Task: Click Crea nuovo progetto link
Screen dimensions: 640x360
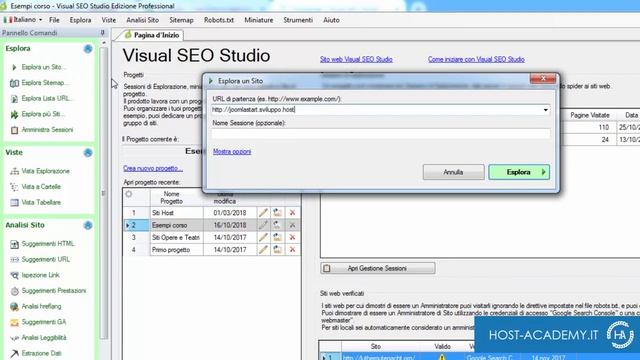Action: coord(153,168)
